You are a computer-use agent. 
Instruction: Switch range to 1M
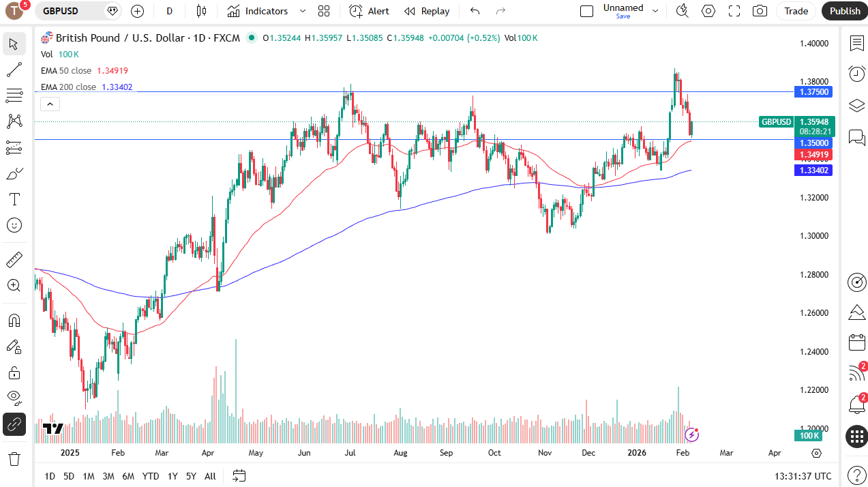click(x=89, y=476)
